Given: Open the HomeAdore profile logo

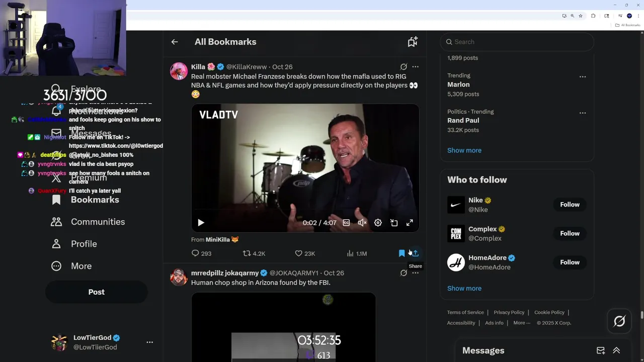Looking at the screenshot, I should [456, 262].
